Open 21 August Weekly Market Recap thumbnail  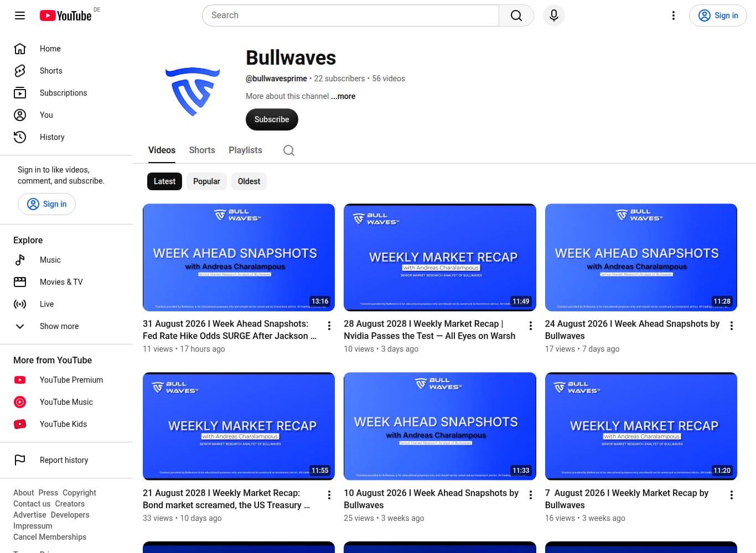pos(239,426)
